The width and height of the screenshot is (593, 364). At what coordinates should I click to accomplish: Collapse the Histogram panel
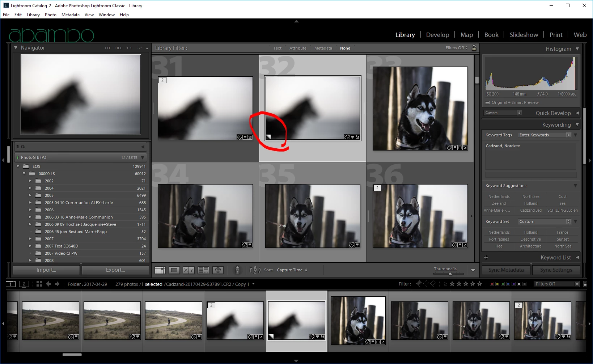pyautogui.click(x=577, y=49)
